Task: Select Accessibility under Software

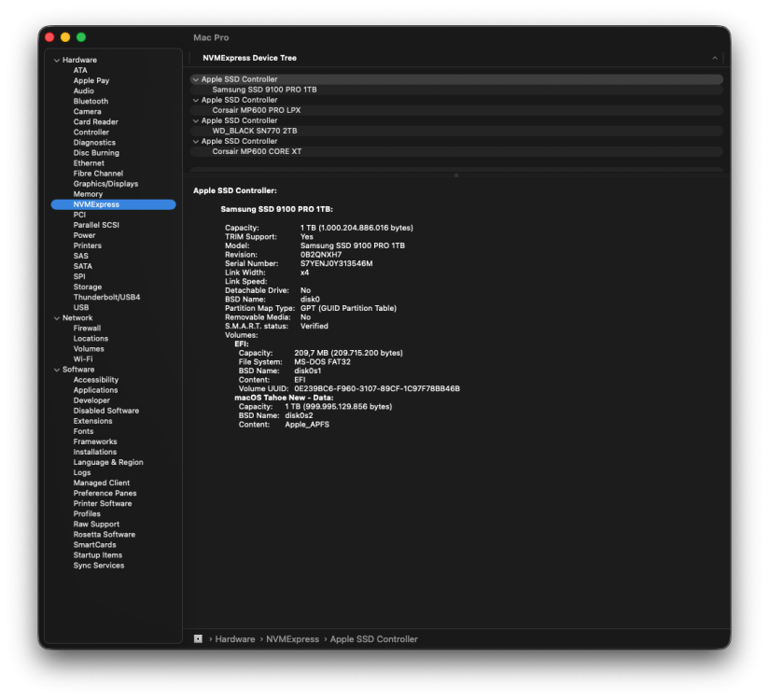Action: [96, 380]
